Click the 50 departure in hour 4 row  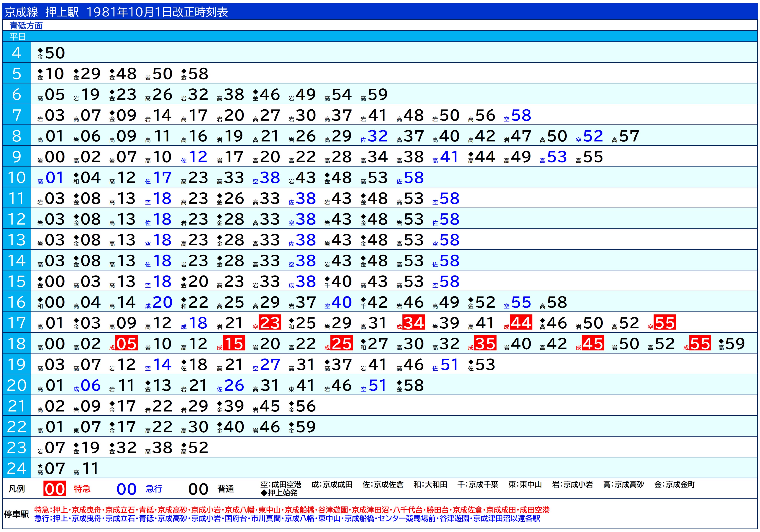tap(51, 53)
